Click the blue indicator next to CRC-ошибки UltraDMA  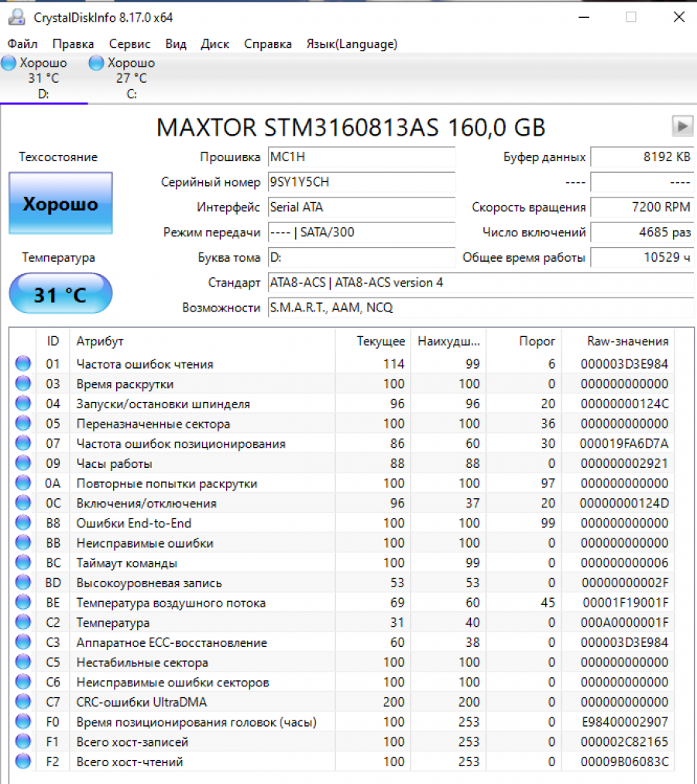coord(22,702)
